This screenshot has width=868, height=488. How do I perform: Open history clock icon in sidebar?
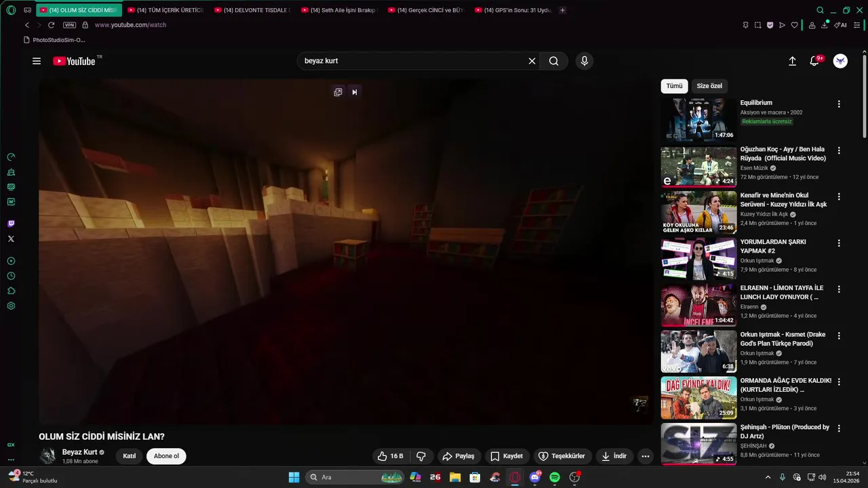tap(11, 276)
